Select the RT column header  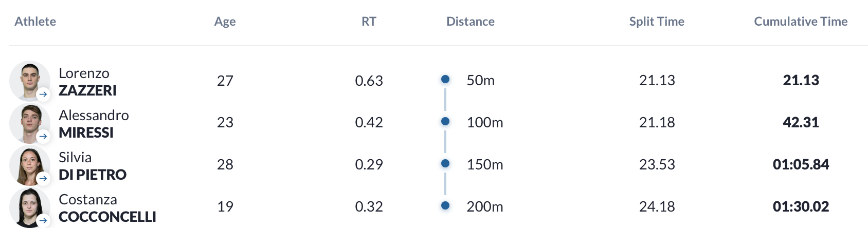coord(369,21)
